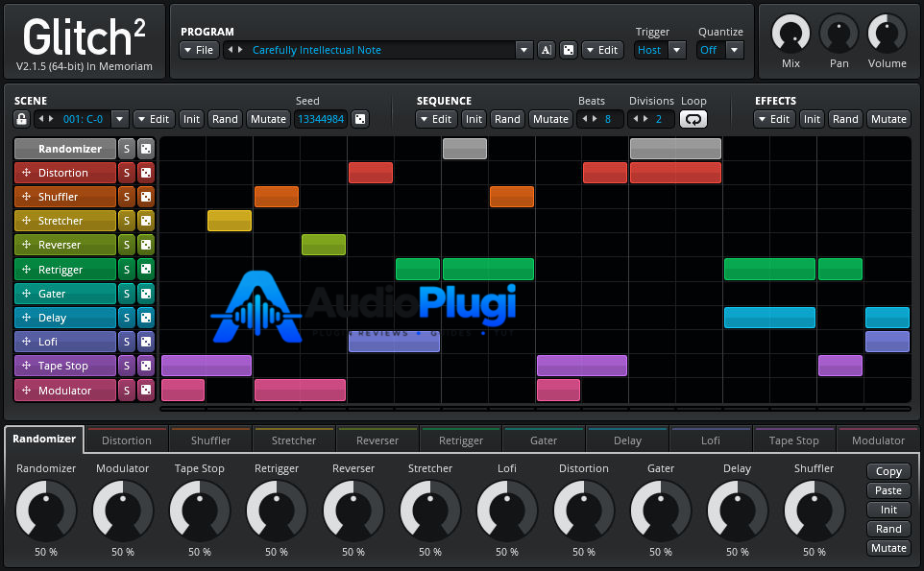Solo the Stretcher effect row

click(x=127, y=221)
